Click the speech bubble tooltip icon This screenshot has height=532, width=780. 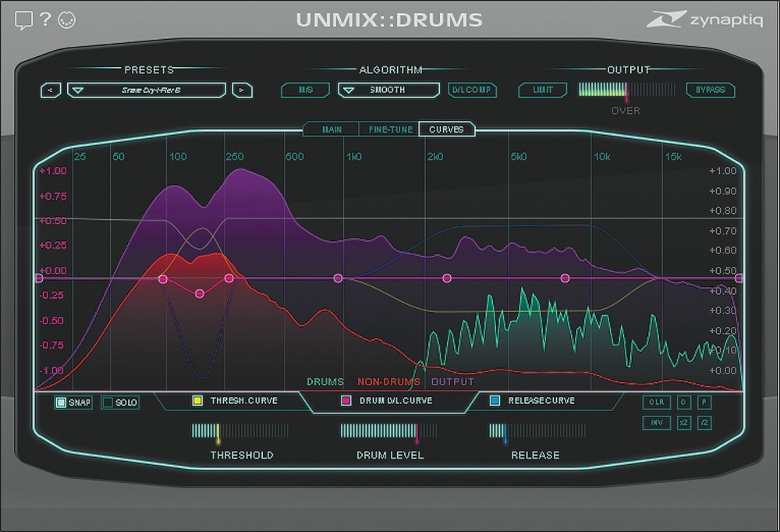pos(23,20)
